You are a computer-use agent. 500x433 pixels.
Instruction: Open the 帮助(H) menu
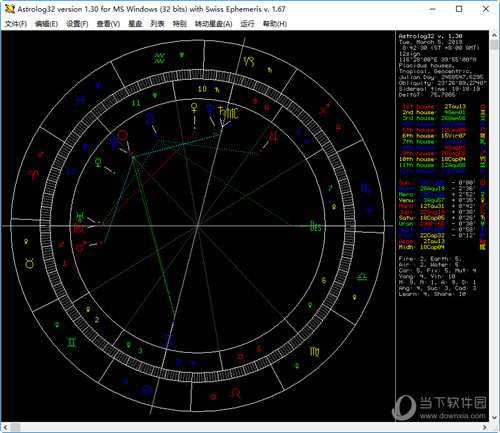click(x=275, y=24)
